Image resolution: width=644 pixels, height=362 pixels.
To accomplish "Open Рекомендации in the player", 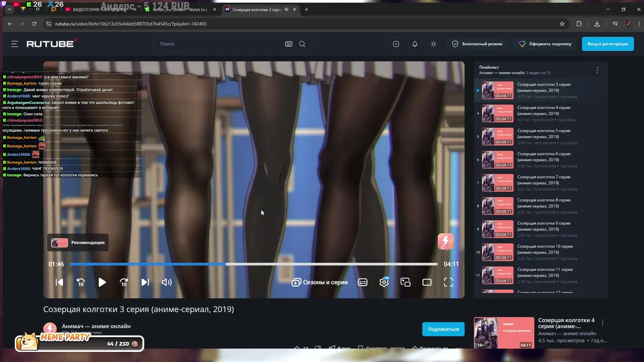I will coord(78,242).
